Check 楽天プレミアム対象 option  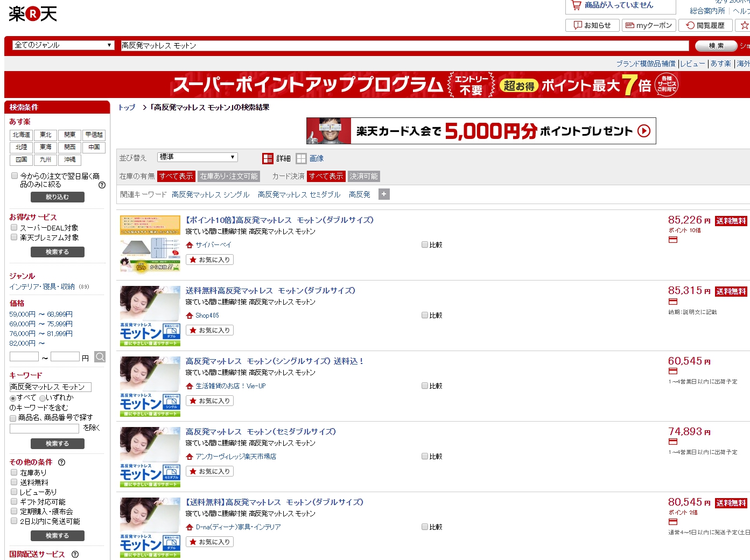14,237
